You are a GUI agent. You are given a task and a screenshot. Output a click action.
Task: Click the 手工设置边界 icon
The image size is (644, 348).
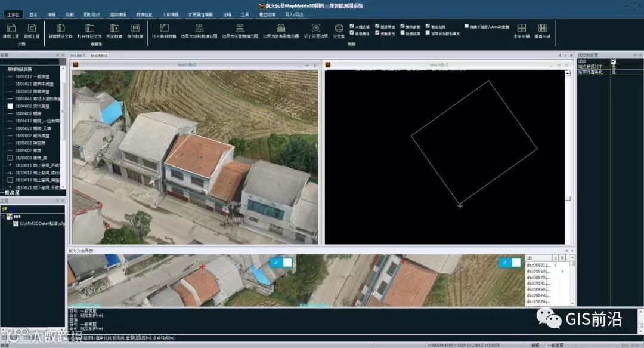pos(316,28)
